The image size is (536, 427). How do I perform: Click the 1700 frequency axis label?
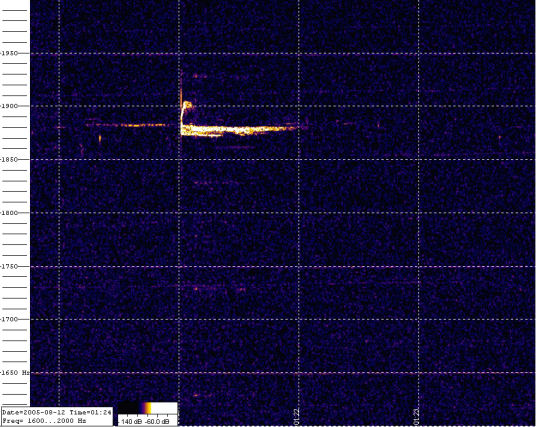point(9,319)
